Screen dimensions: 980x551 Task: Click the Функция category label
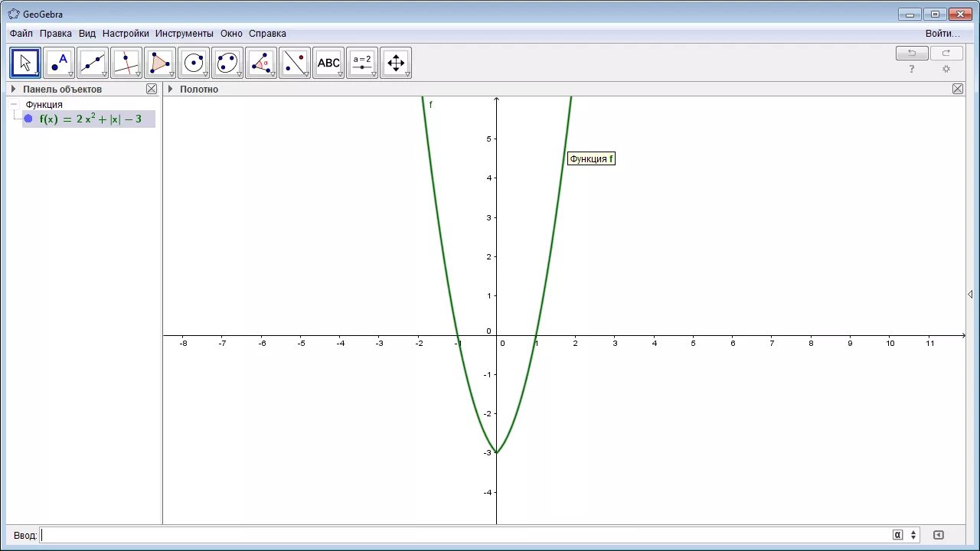pos(44,104)
